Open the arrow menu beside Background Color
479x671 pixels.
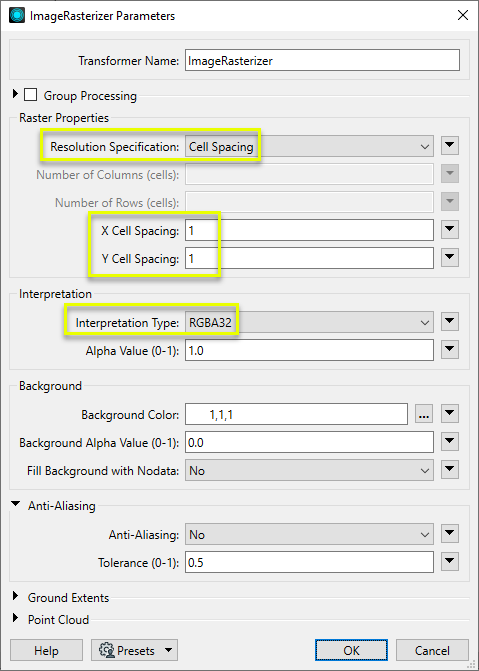click(x=449, y=414)
